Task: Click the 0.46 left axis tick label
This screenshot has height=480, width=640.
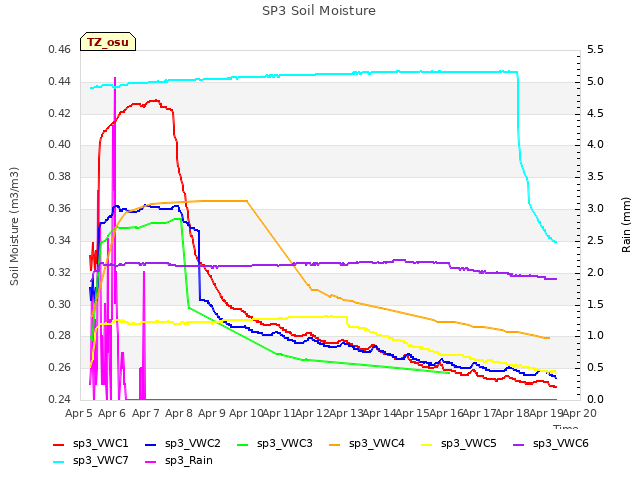Action: coord(60,49)
